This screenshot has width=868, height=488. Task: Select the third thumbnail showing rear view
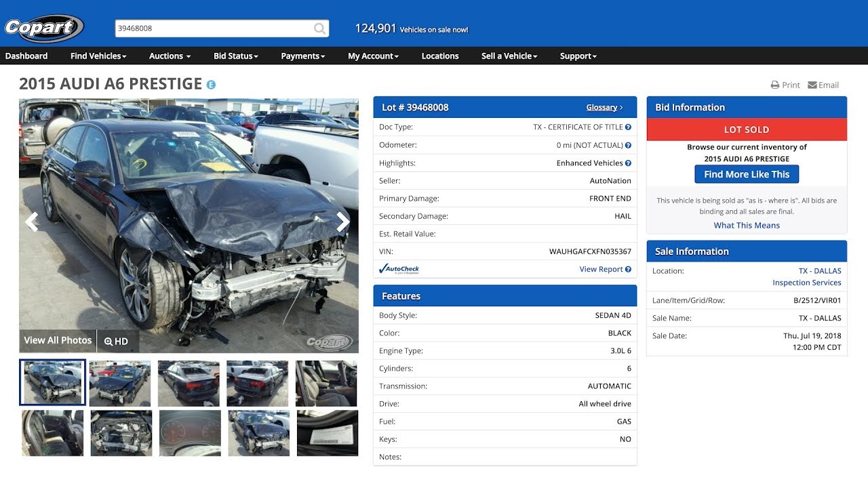pyautogui.click(x=189, y=384)
